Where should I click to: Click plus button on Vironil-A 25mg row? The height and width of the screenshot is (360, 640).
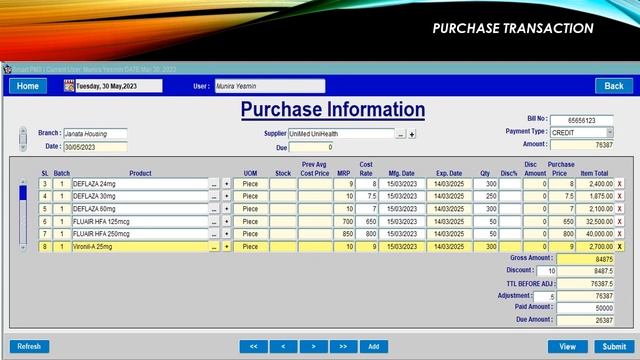(227, 247)
